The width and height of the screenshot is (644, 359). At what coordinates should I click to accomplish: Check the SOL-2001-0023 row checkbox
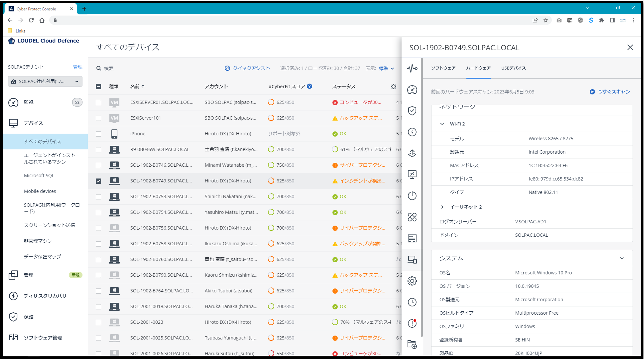click(98, 322)
